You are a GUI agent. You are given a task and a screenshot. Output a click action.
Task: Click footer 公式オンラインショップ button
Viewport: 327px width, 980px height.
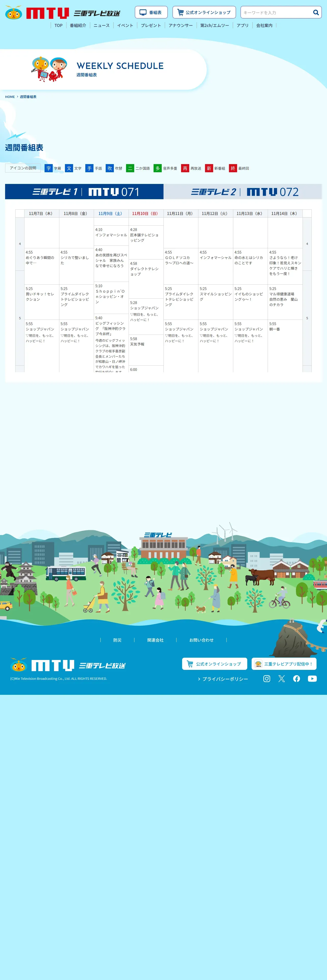(x=214, y=664)
